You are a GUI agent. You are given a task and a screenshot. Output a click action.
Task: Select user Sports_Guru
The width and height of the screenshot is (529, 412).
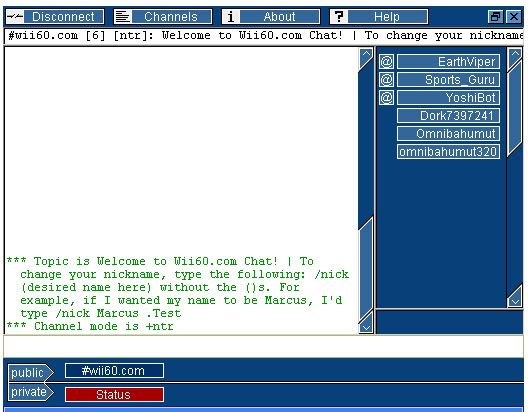click(448, 80)
